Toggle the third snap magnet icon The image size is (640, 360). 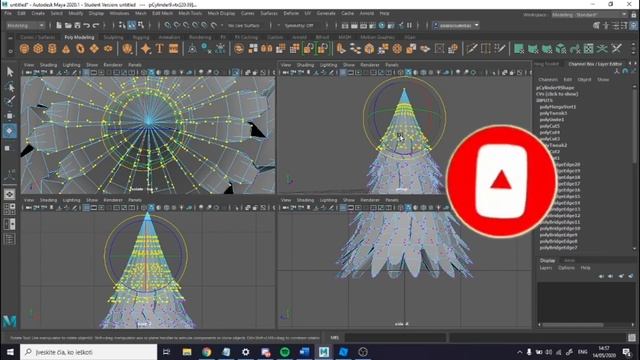186,25
